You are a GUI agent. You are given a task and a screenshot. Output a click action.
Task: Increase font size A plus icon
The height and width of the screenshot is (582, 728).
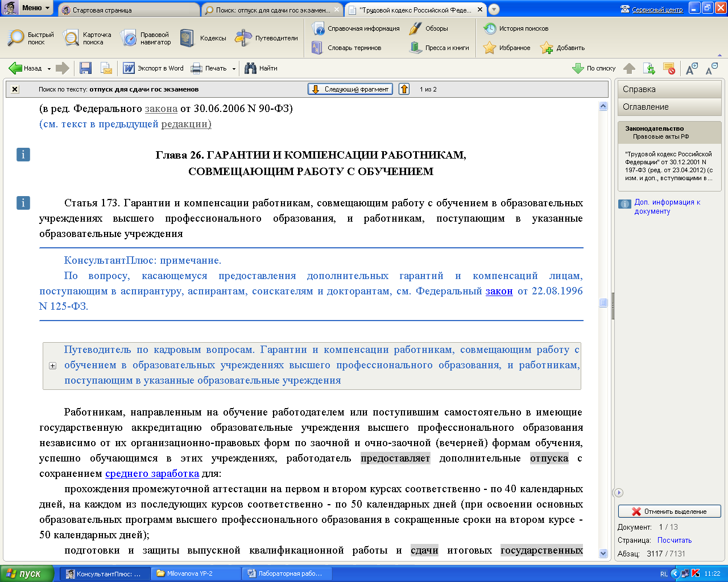click(x=692, y=68)
